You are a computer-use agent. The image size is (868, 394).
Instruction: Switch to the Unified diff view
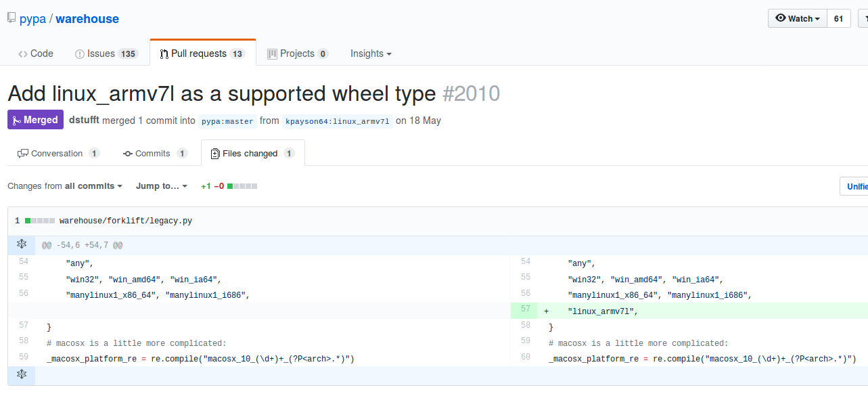(854, 186)
